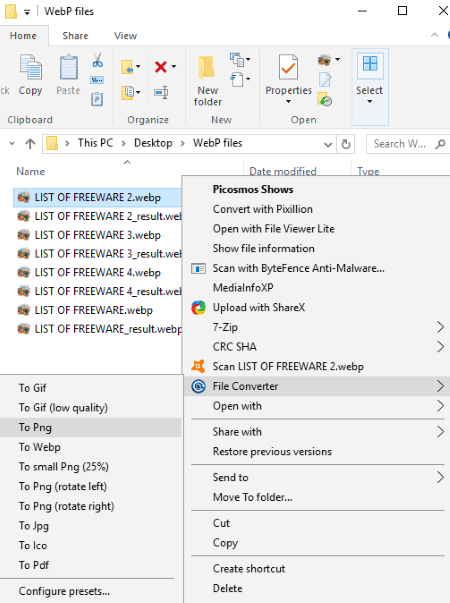Open the 7-Zip submenu
450x603 pixels.
coord(317,327)
